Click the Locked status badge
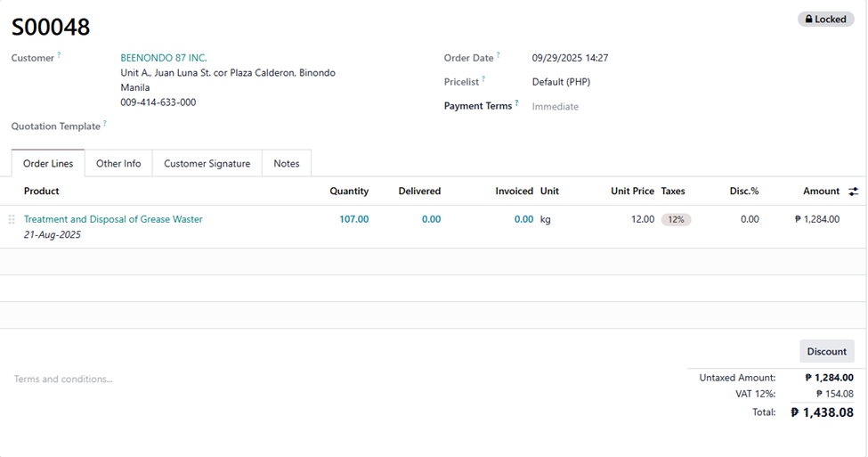The width and height of the screenshot is (868, 457). 825,19
